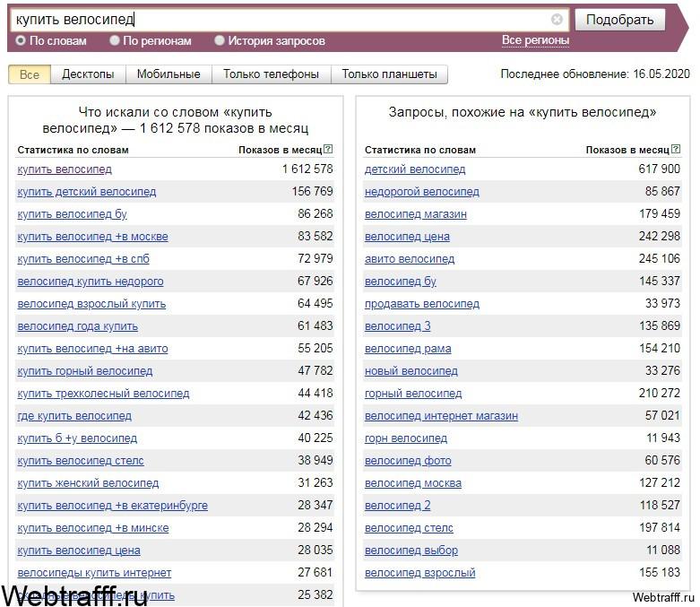Switch to the 'Все' tab
Image resolution: width=700 pixels, height=607 pixels.
[x=30, y=74]
